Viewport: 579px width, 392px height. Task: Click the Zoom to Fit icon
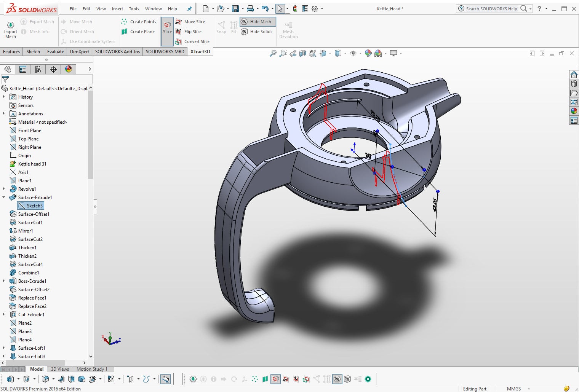[x=274, y=53]
